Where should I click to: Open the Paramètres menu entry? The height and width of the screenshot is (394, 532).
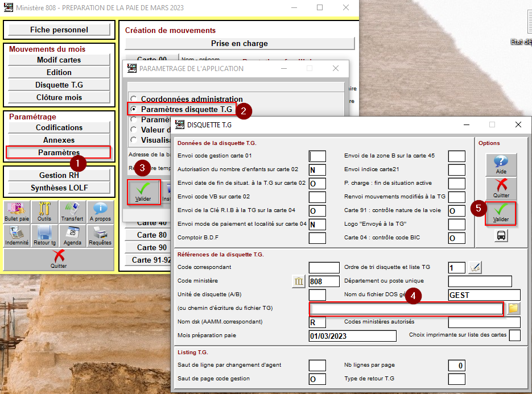tap(59, 152)
